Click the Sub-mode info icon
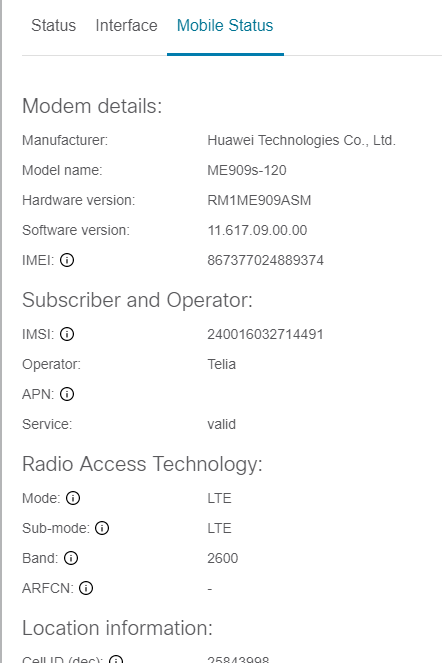 102,528
